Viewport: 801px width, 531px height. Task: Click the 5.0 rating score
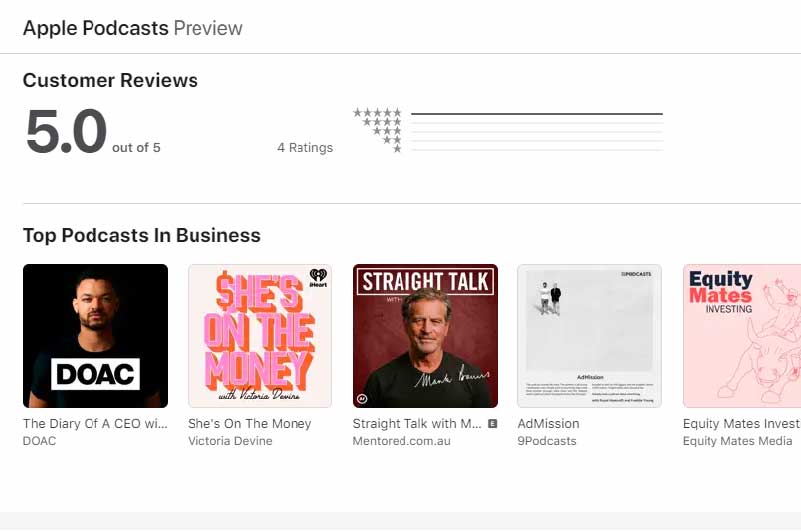(x=66, y=131)
